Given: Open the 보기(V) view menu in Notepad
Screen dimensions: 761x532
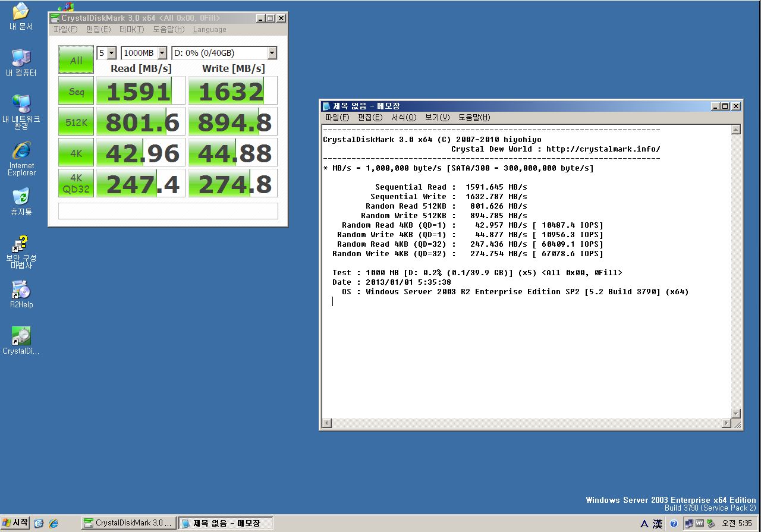Looking at the screenshot, I should 437,117.
